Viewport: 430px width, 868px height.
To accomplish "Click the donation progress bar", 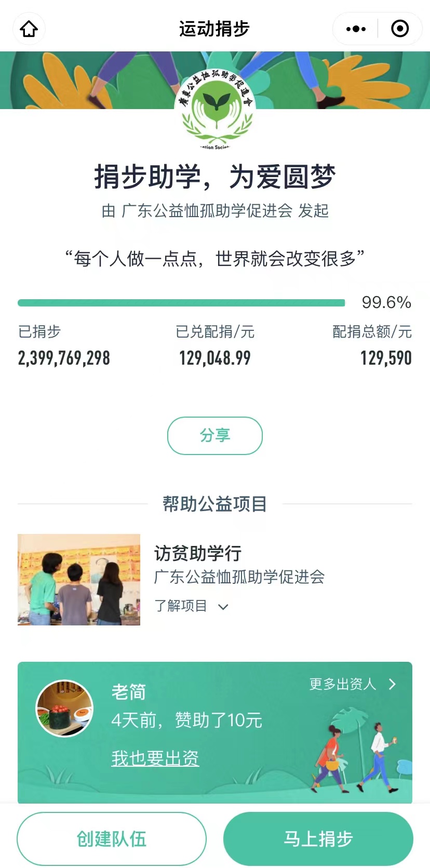I will [x=181, y=303].
